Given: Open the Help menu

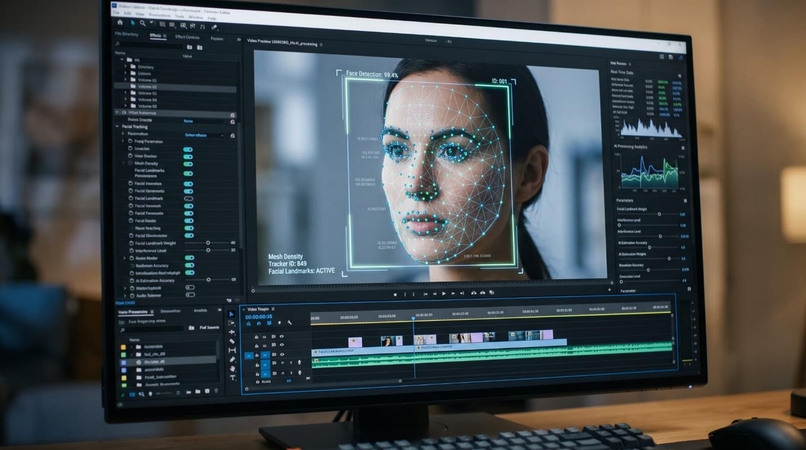Looking at the screenshot, I should [212, 18].
